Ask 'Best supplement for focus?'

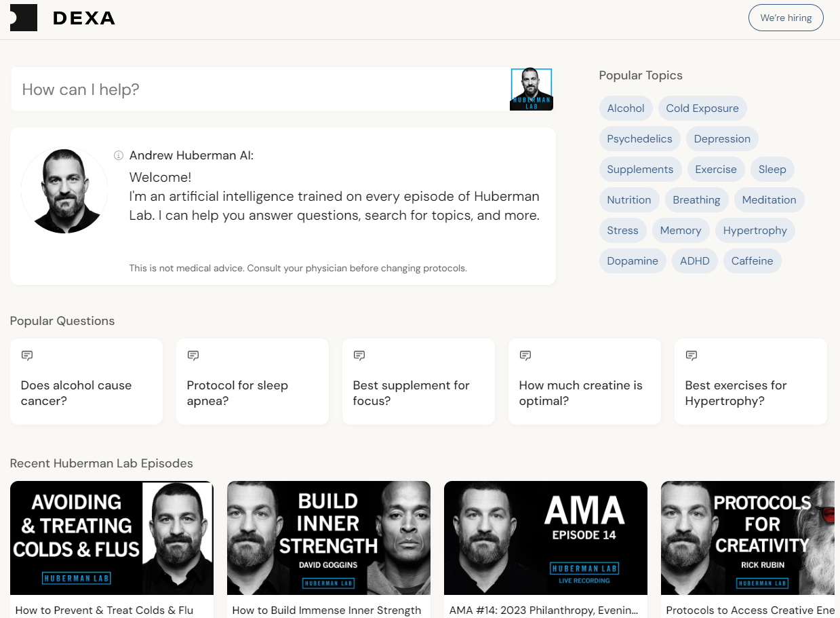click(x=418, y=382)
